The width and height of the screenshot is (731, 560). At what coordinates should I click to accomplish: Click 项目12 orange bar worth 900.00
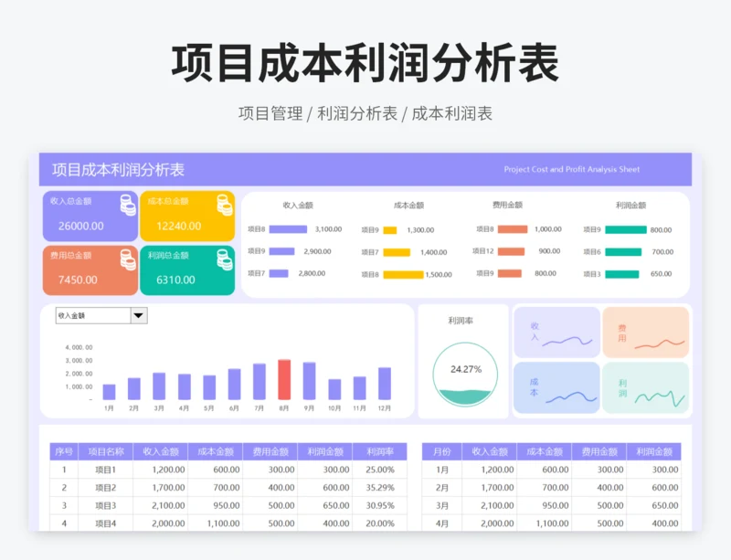[511, 251]
